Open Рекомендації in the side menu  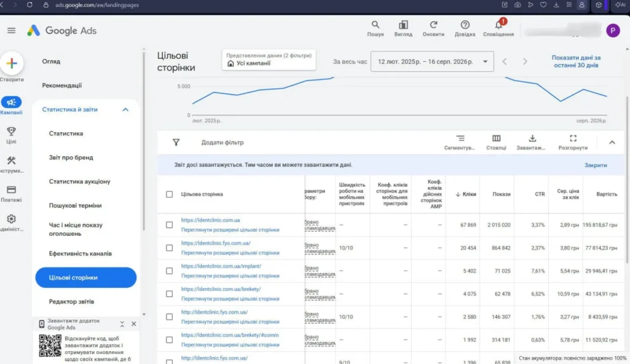coord(62,85)
